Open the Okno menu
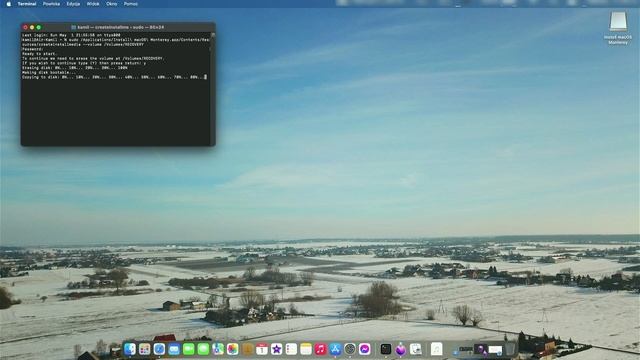640x360 pixels. (x=111, y=4)
